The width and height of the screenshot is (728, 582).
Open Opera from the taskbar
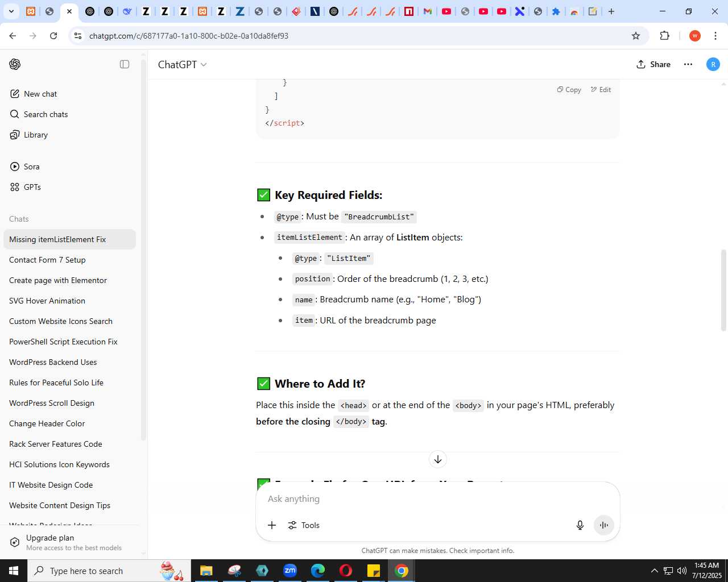coord(346,571)
